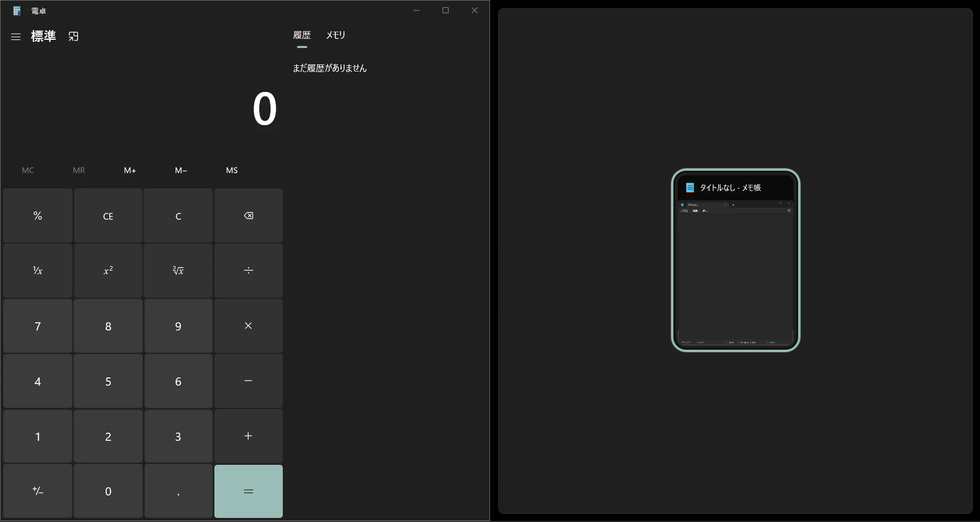Click digit 3 on keypad

point(178,436)
